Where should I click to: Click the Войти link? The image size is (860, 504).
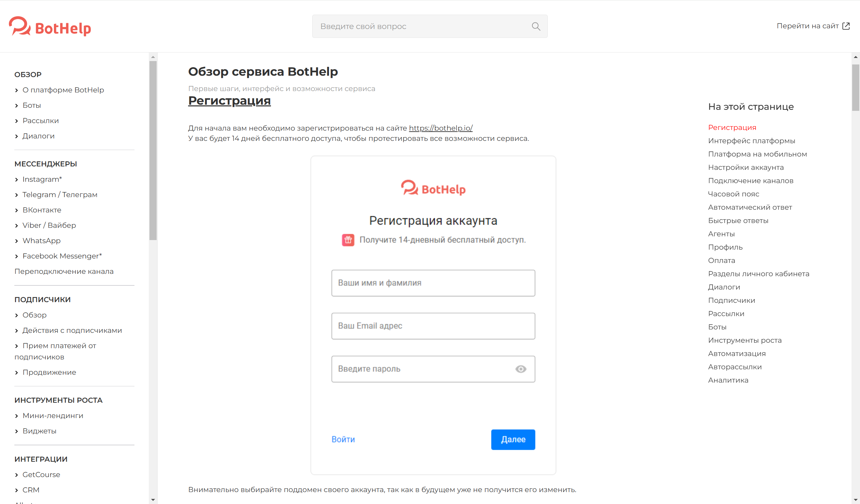tap(343, 439)
